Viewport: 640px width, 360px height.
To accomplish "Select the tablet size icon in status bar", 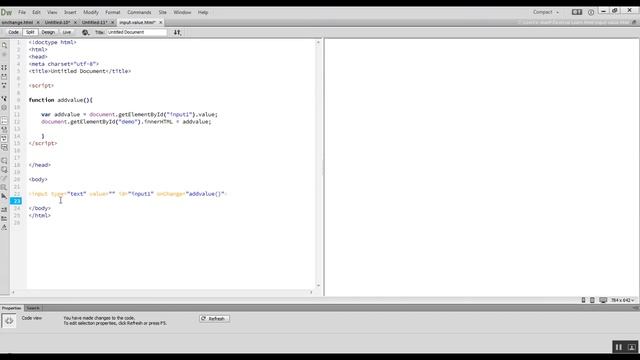I will (592, 300).
